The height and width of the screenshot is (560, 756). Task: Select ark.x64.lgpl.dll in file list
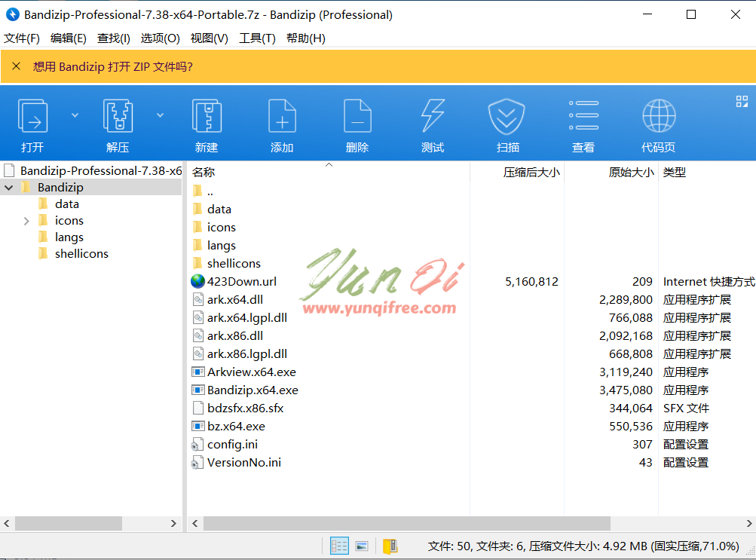(x=247, y=317)
